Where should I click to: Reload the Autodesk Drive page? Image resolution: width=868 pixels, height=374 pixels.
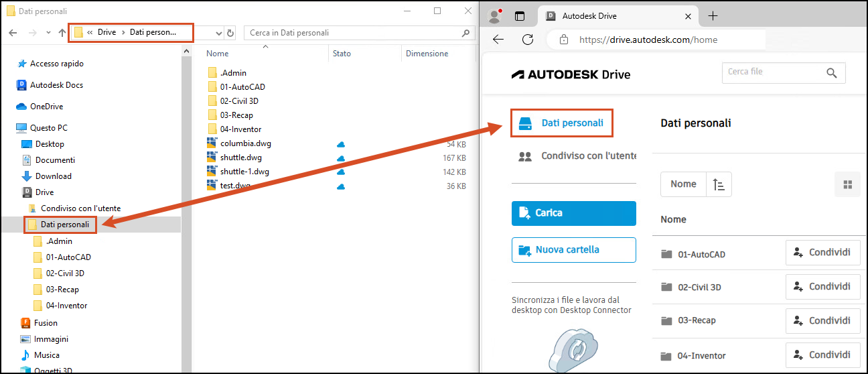click(x=528, y=40)
